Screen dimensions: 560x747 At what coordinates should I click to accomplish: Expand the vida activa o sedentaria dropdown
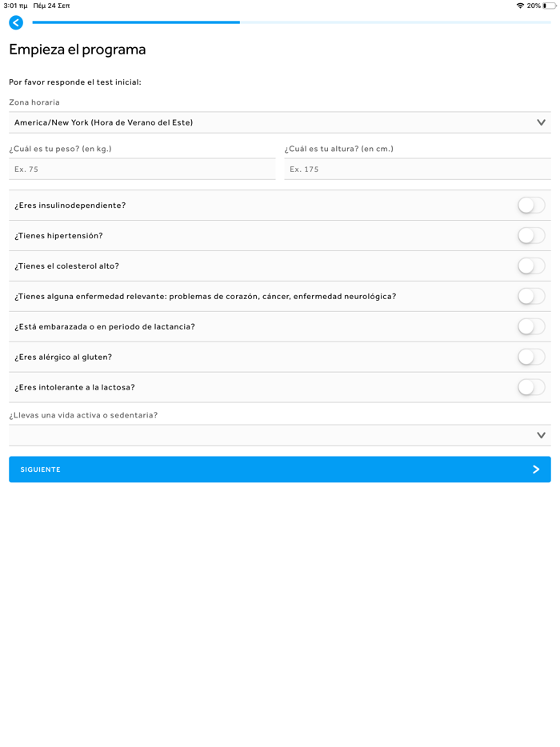272,435
